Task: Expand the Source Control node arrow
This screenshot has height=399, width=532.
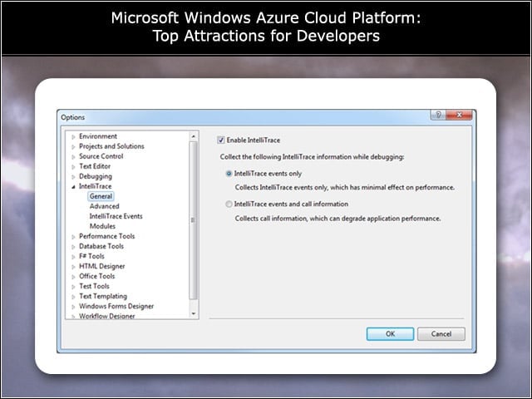Action: 73,157
